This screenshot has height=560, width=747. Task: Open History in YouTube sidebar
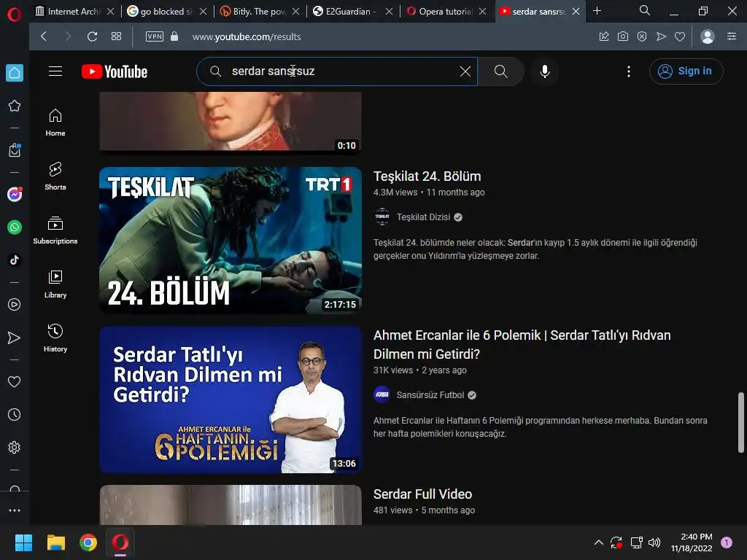(x=55, y=338)
